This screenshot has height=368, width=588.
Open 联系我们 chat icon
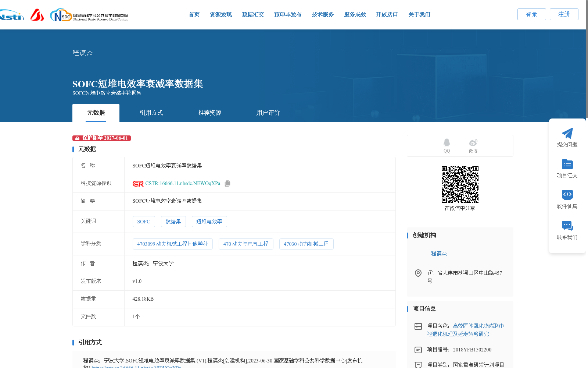(x=567, y=226)
